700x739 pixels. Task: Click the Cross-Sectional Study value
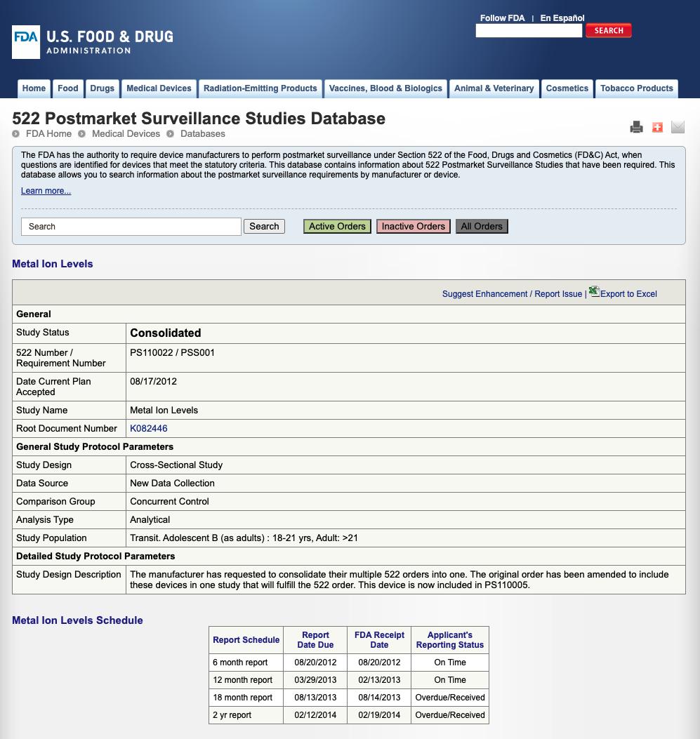click(x=176, y=465)
